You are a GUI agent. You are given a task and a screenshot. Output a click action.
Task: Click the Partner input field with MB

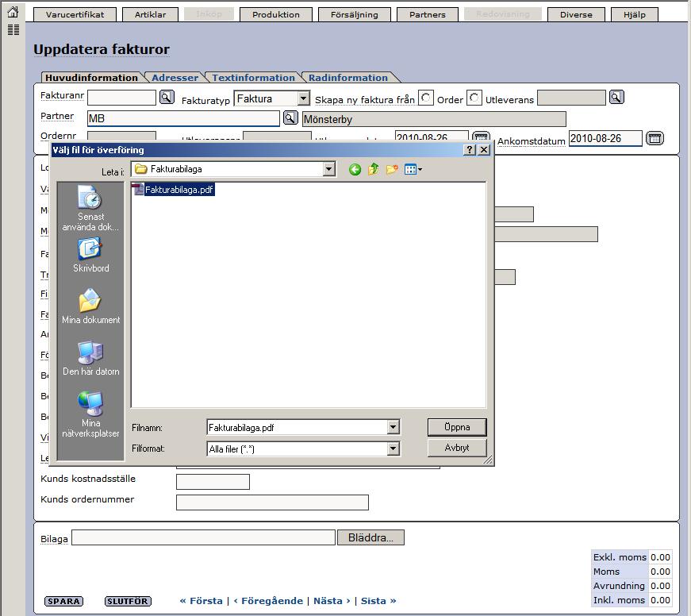(183, 118)
